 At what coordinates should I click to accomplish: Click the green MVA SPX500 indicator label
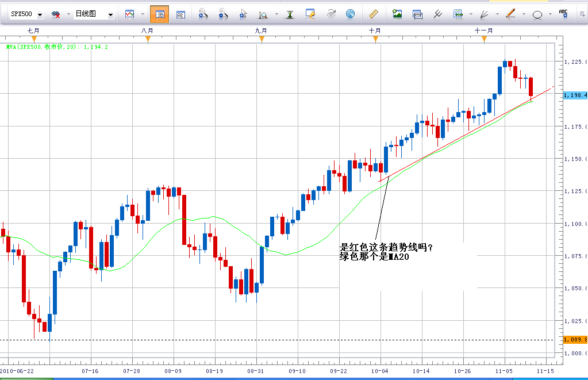click(x=57, y=47)
